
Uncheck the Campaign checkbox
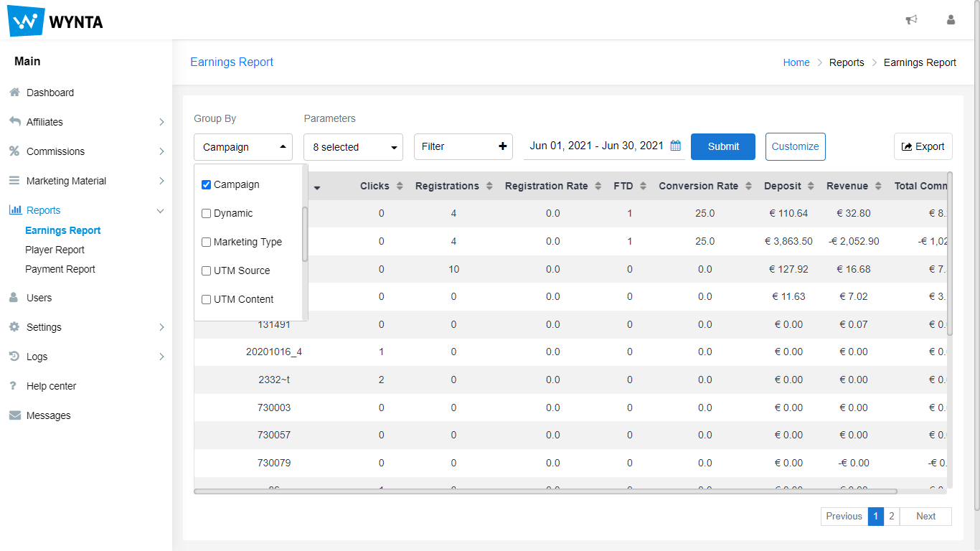point(207,184)
